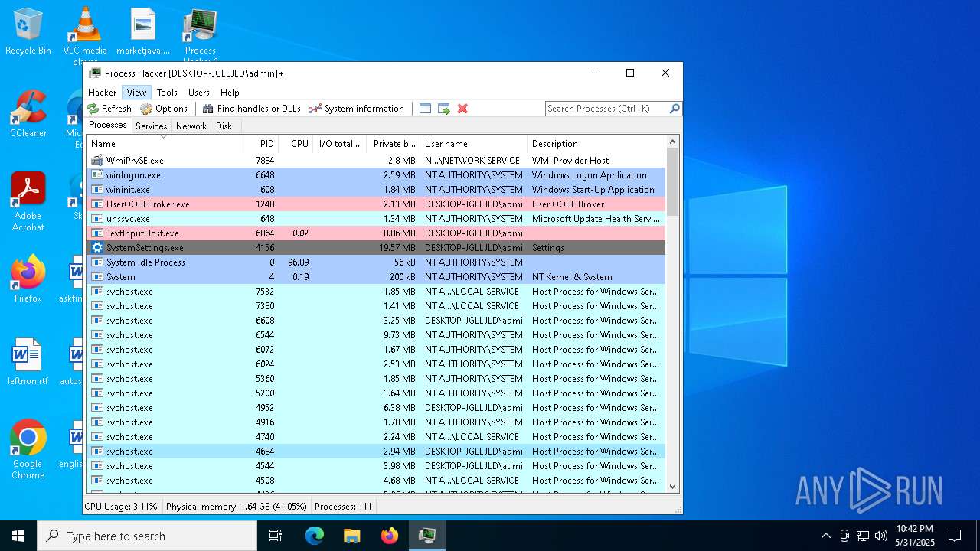
Task: Select the SystemSettings.exe gear icon
Action: coord(97,248)
